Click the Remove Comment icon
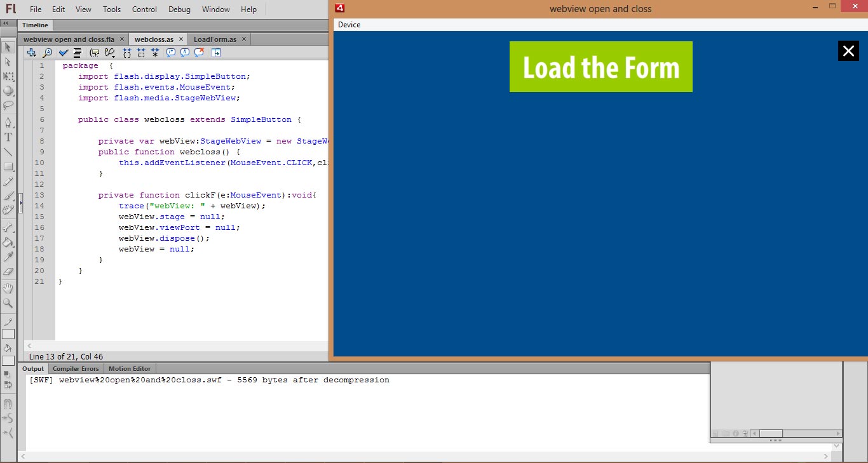The height and width of the screenshot is (463, 868). coord(199,53)
